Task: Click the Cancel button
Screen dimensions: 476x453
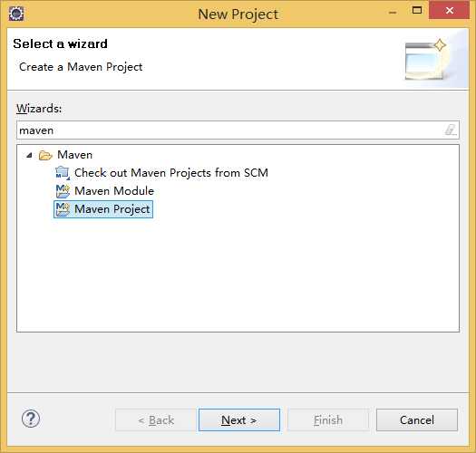Action: (417, 419)
